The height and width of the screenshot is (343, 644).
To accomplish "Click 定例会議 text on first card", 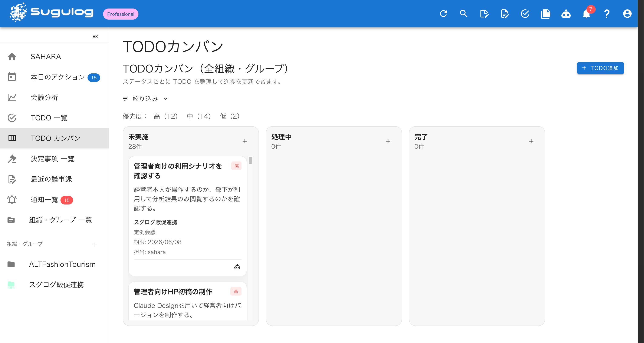I will coord(145,232).
